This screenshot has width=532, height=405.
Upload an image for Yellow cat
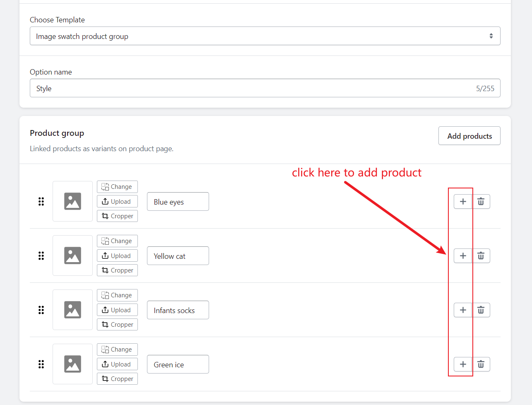point(117,256)
